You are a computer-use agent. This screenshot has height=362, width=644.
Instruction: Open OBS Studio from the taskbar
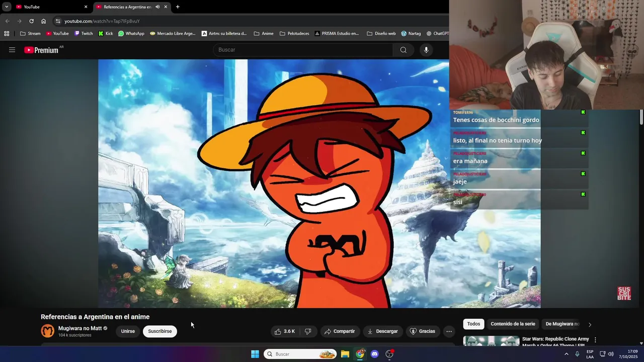pyautogui.click(x=389, y=354)
